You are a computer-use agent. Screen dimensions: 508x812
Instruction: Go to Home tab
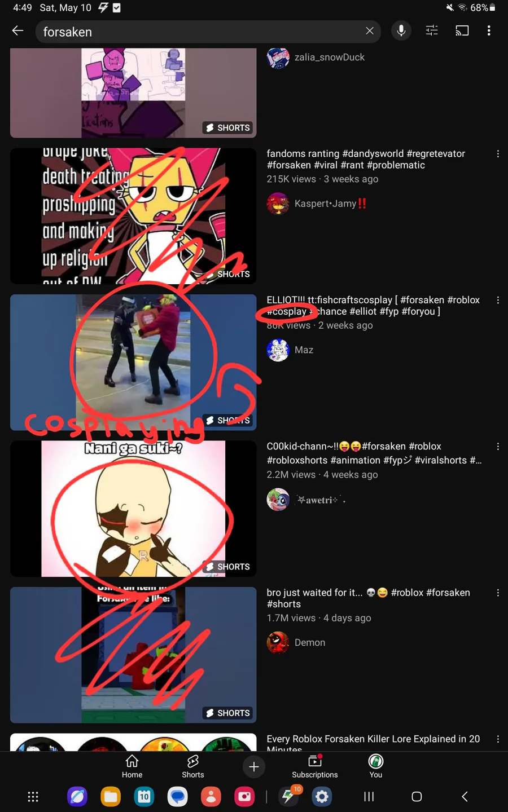point(132,767)
